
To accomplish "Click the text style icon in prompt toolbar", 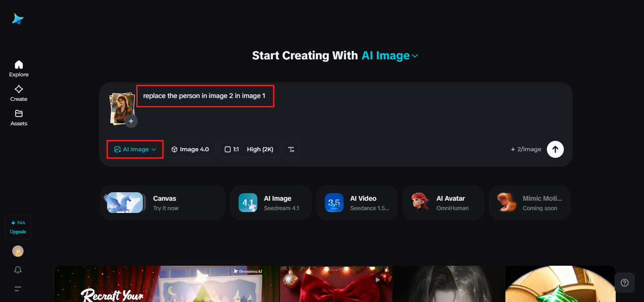I will pos(291,149).
